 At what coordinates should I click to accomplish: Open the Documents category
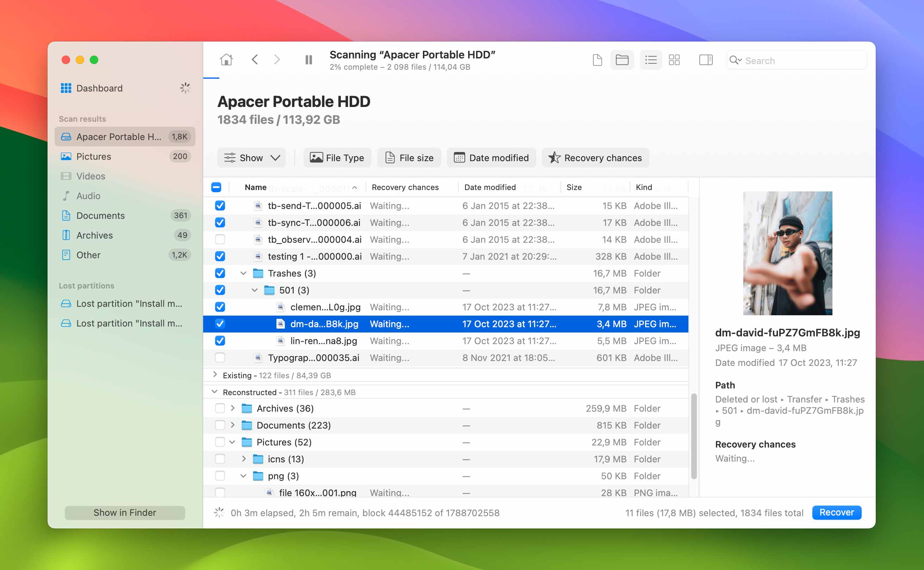[x=125, y=216]
